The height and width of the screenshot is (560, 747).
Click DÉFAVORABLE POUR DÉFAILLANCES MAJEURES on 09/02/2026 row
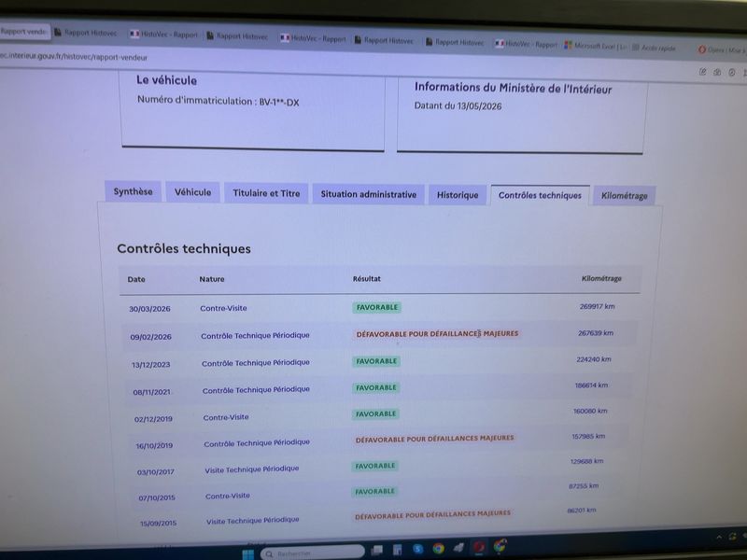[437, 334]
